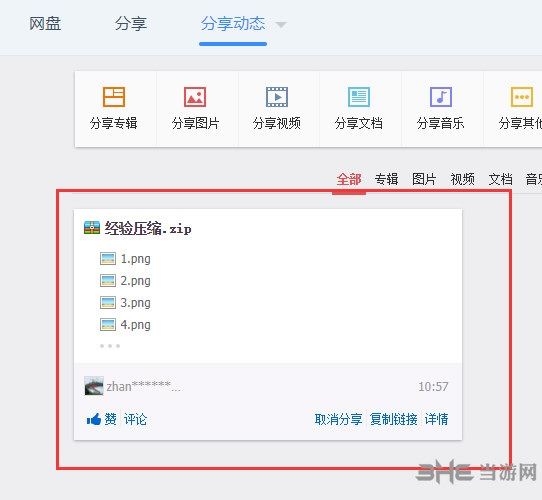Viewport: 542px width, 500px height.
Task: Click the image icon next to 4.png
Action: point(108,325)
